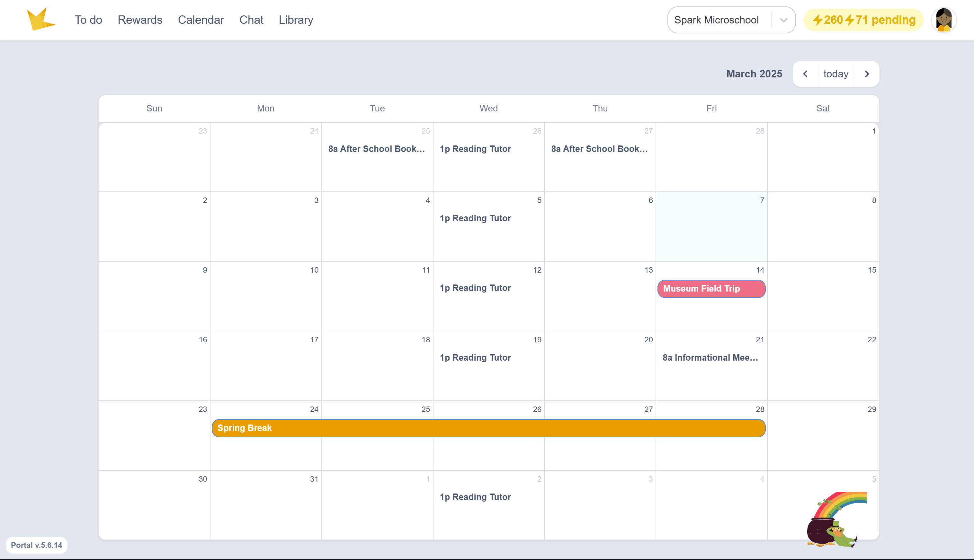The image size is (974, 560).
Task: Open the 8a Informational Meeting event on March 21
Action: [x=710, y=358]
